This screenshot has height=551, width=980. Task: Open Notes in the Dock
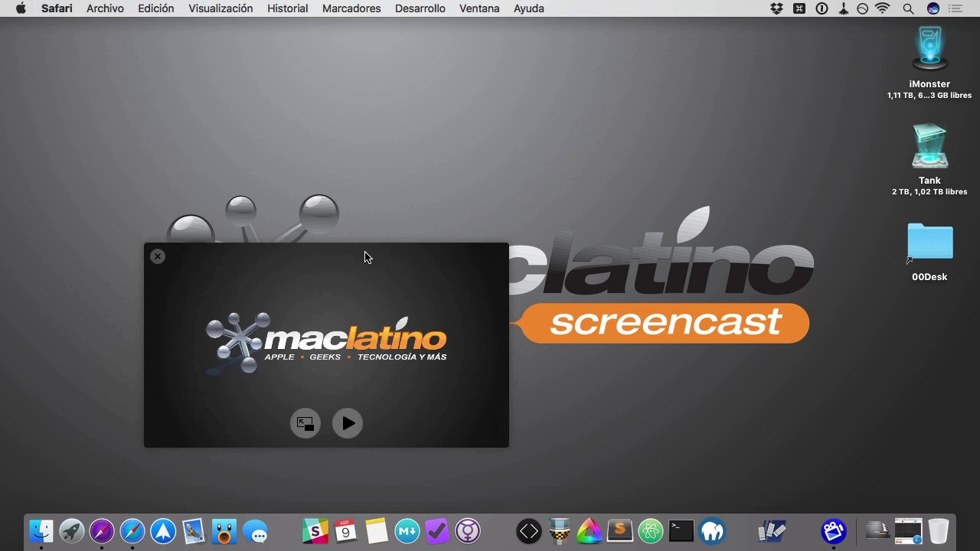point(377,530)
